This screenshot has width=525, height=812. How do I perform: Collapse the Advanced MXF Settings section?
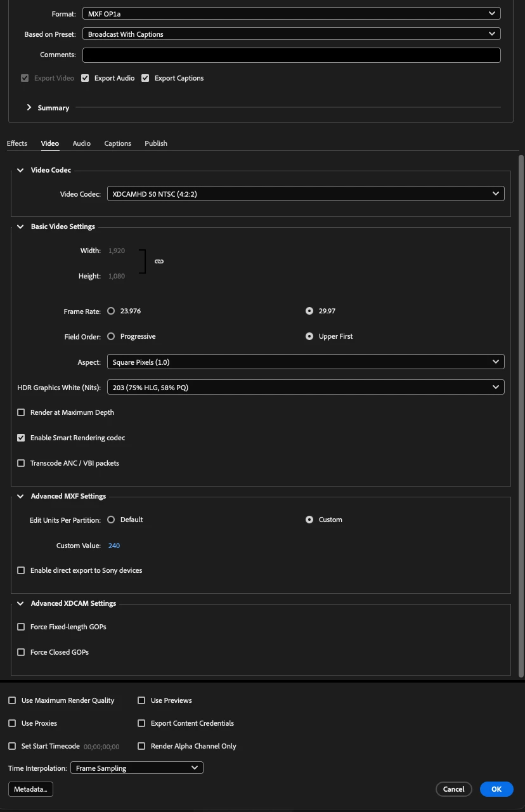[x=20, y=496]
